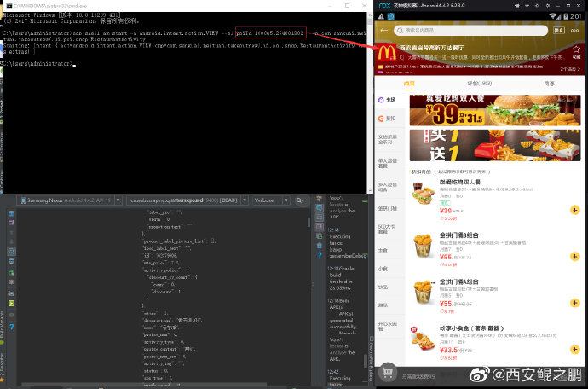The width and height of the screenshot is (588, 389).
Task: Select the 点菜 tab
Action: pos(409,84)
